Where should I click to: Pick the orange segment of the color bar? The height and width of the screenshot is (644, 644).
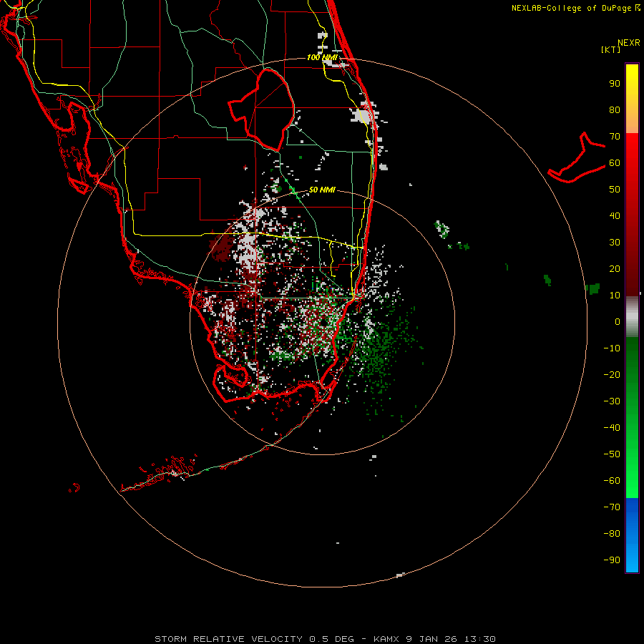click(632, 122)
